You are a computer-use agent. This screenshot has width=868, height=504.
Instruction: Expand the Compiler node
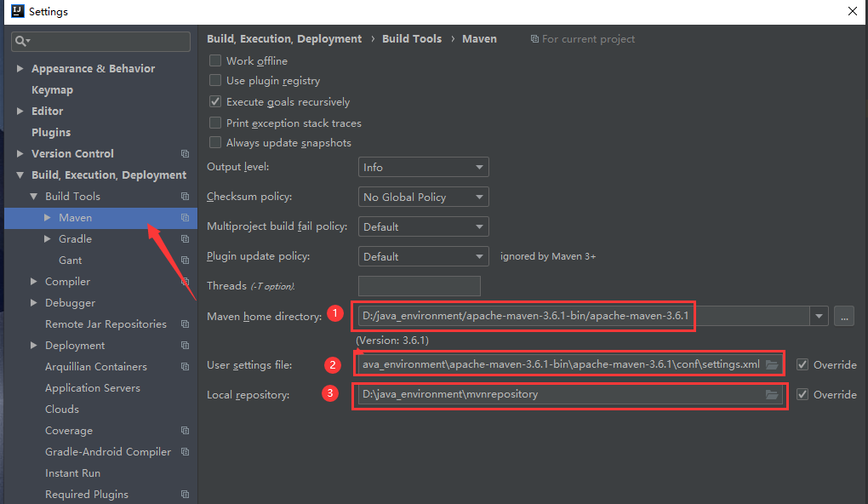point(34,281)
